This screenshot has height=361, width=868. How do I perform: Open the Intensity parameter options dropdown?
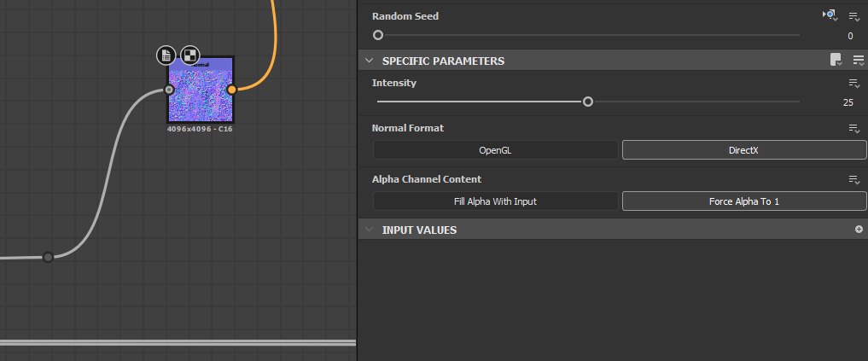tap(853, 84)
